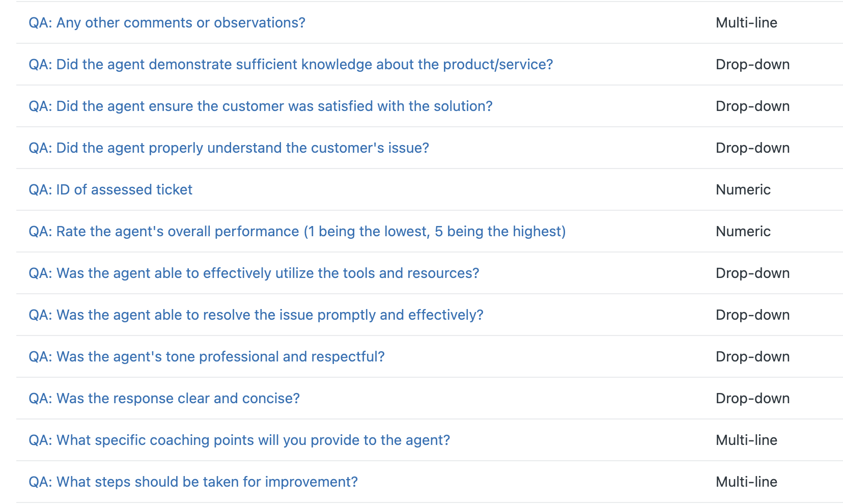
Task: Click Drop-down type for product knowledge row
Action: [752, 65]
